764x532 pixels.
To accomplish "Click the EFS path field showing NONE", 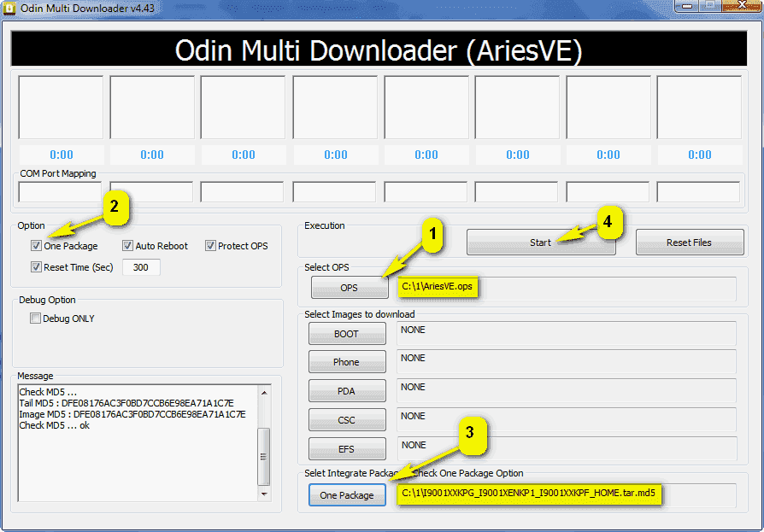I will tap(567, 449).
